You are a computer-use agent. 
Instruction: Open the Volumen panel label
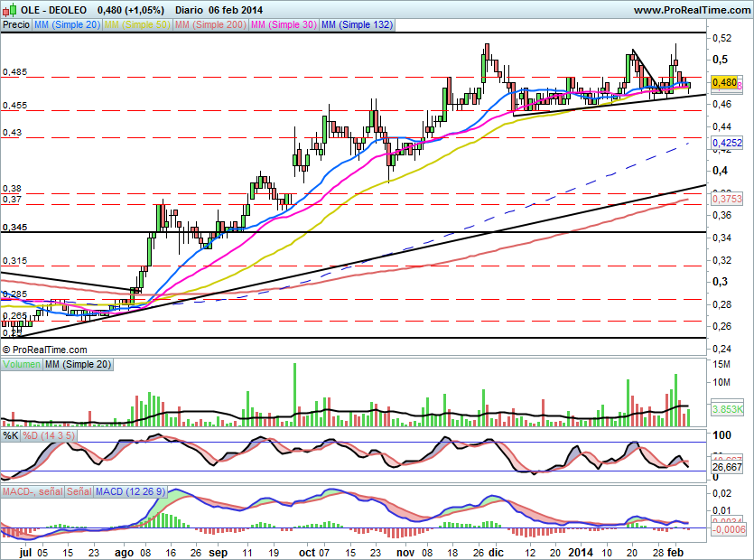click(x=22, y=363)
